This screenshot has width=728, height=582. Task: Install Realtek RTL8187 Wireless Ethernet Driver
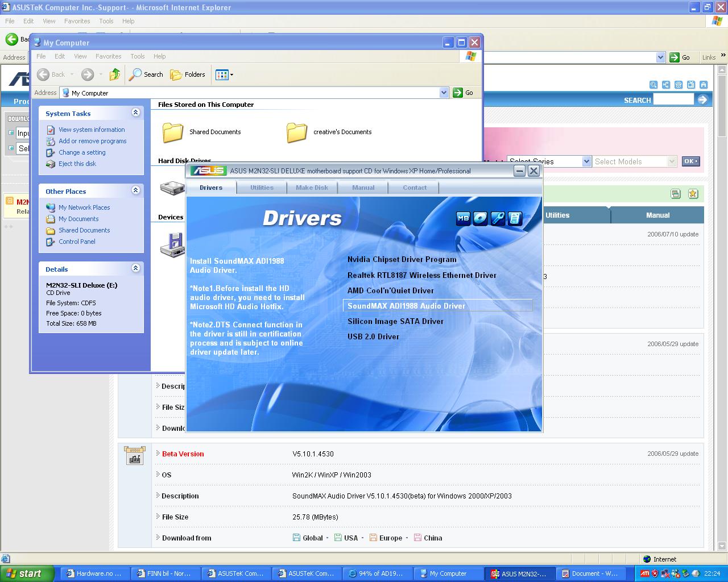422,275
